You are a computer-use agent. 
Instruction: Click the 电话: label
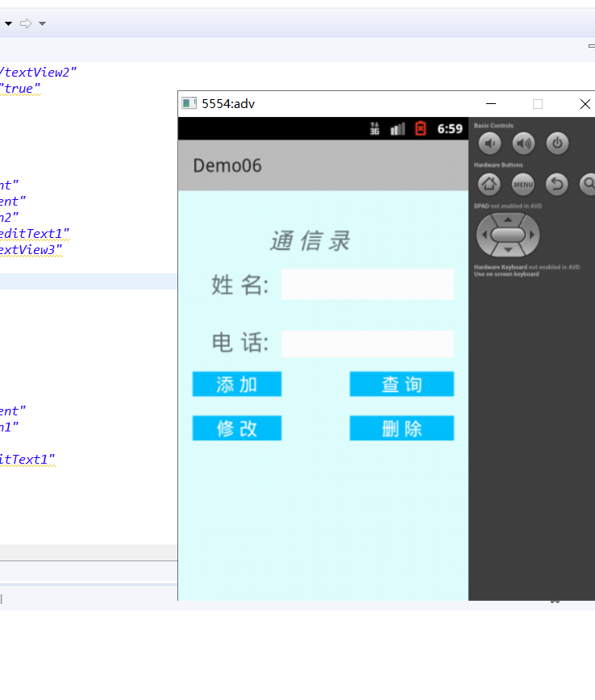(x=240, y=343)
